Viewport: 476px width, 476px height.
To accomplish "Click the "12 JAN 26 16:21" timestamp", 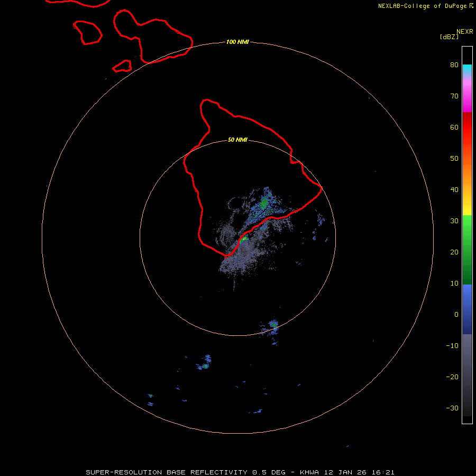I will tap(360, 472).
